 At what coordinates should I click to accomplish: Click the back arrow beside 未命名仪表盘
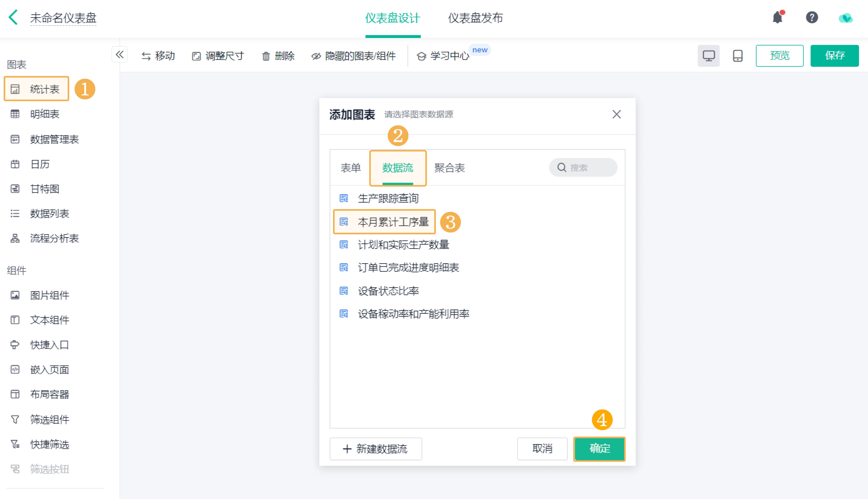click(13, 17)
